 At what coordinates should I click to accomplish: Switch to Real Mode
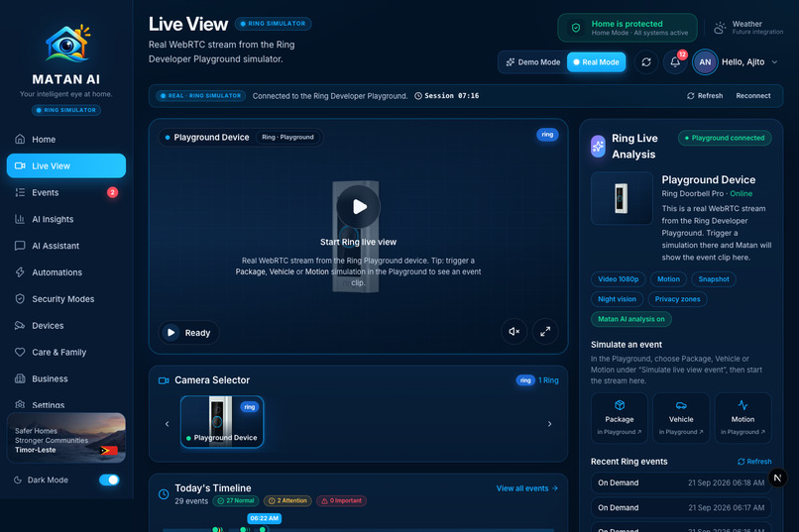click(x=596, y=62)
